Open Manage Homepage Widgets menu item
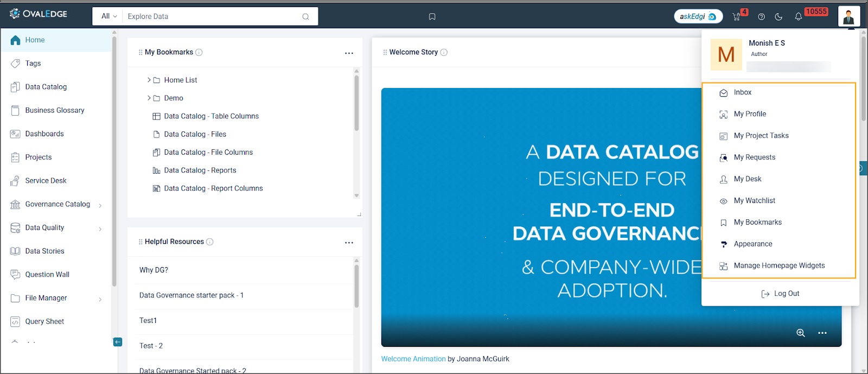The width and height of the screenshot is (868, 374). 778,265
